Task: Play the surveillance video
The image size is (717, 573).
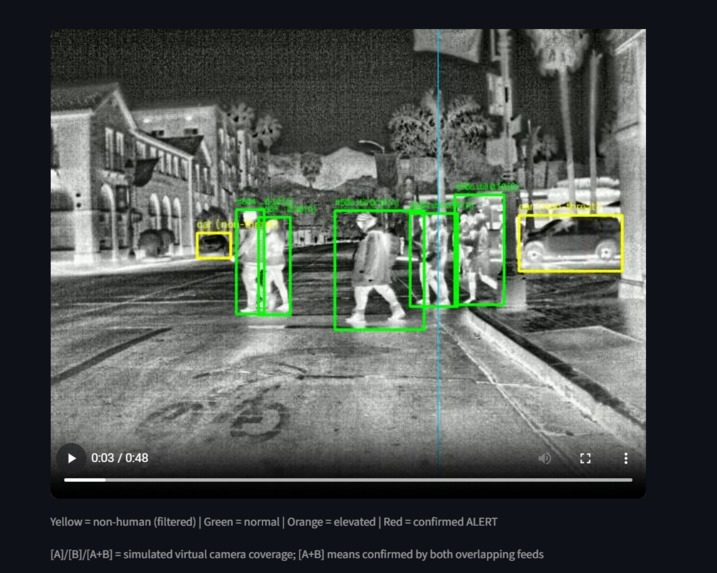Action: pyautogui.click(x=72, y=458)
